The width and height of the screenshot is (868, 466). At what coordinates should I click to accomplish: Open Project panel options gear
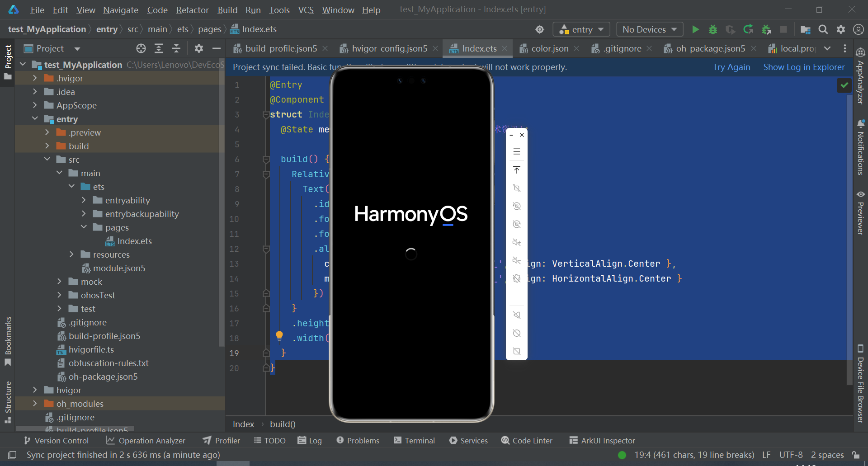point(199,48)
